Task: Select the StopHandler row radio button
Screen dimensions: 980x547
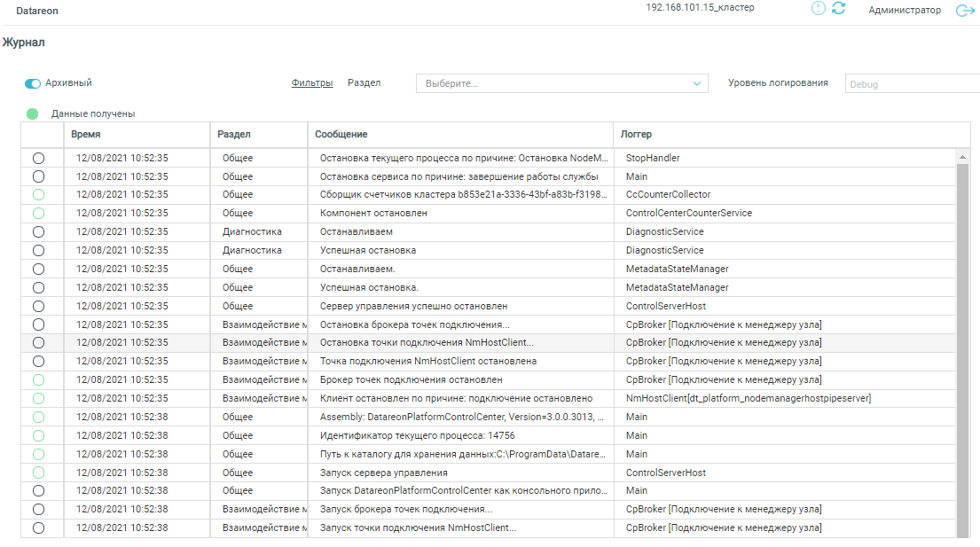Action: [x=38, y=158]
